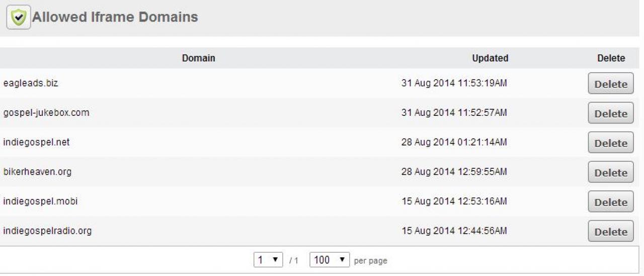
Task: Click the Allowed Iframe Domains heading
Action: [x=115, y=17]
